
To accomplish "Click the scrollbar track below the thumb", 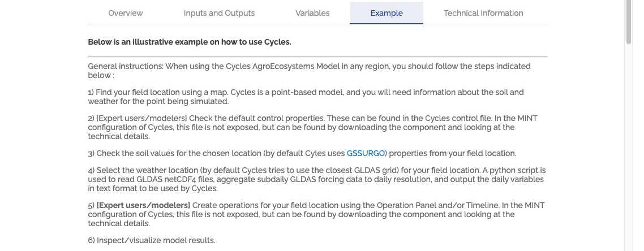I will 628,148.
